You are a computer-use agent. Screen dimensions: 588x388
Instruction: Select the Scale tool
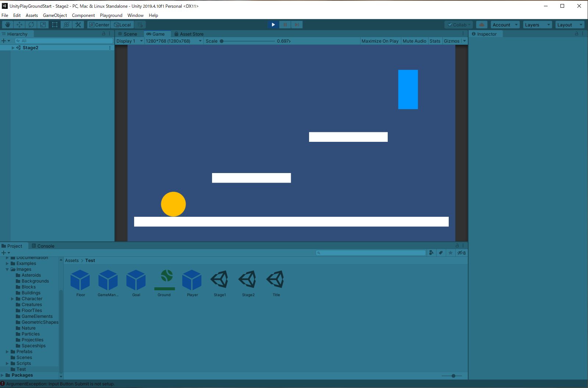pyautogui.click(x=43, y=25)
